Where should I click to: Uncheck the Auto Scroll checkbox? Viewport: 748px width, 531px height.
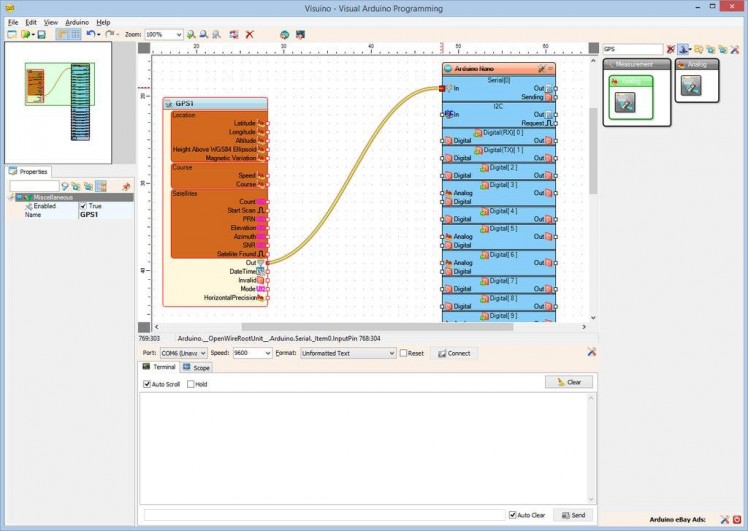[147, 384]
